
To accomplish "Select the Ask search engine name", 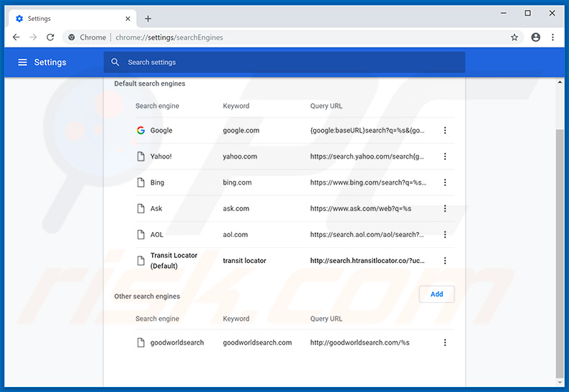I will pyautogui.click(x=156, y=209).
